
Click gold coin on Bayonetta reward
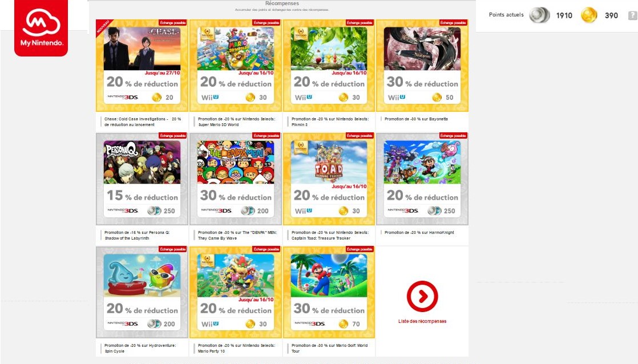[x=437, y=97]
